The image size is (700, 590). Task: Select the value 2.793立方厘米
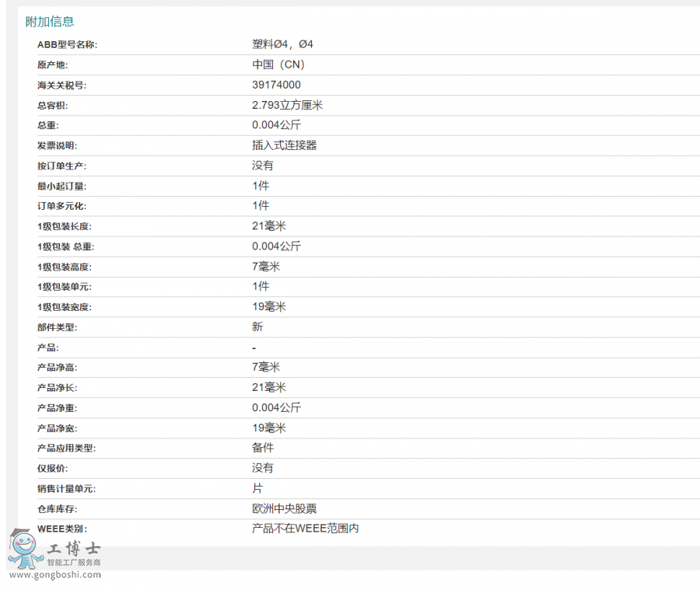click(x=288, y=105)
